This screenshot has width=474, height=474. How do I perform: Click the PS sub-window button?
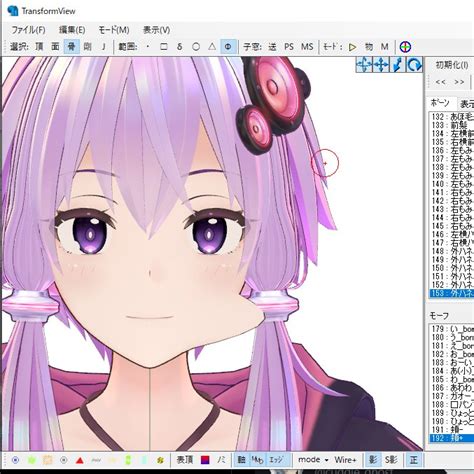(x=289, y=47)
